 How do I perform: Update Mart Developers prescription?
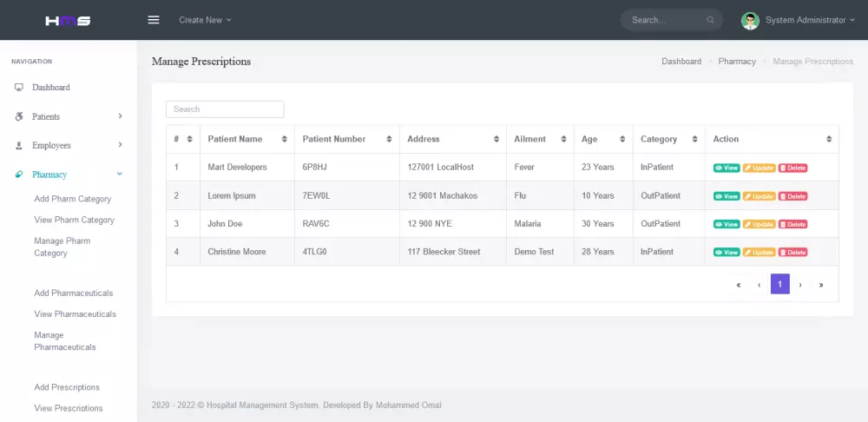pyautogui.click(x=759, y=168)
